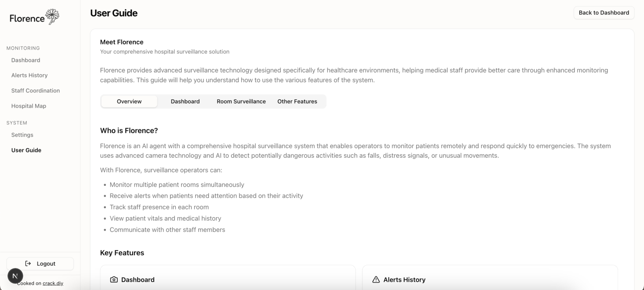Click the Florence wordmark text
The image size is (644, 290).
tap(27, 18)
